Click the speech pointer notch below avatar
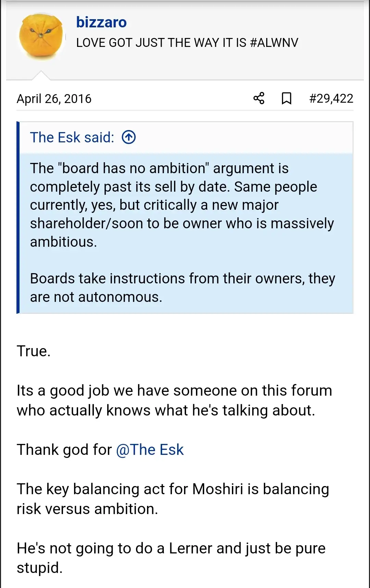The height and width of the screenshot is (588, 370). [x=41, y=75]
